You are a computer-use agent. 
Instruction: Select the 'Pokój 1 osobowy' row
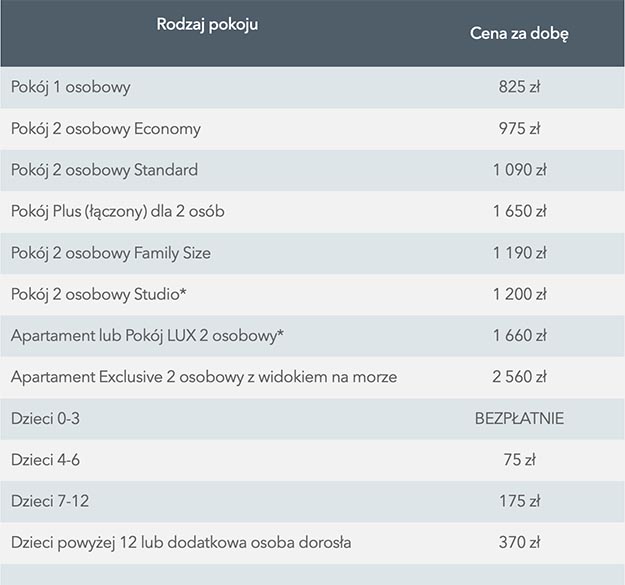(312, 87)
